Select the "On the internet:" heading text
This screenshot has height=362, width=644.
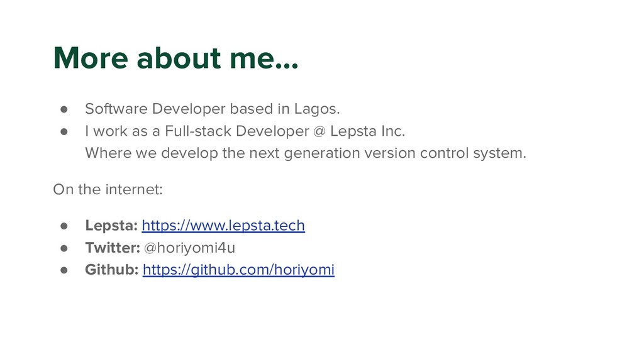click(108, 189)
